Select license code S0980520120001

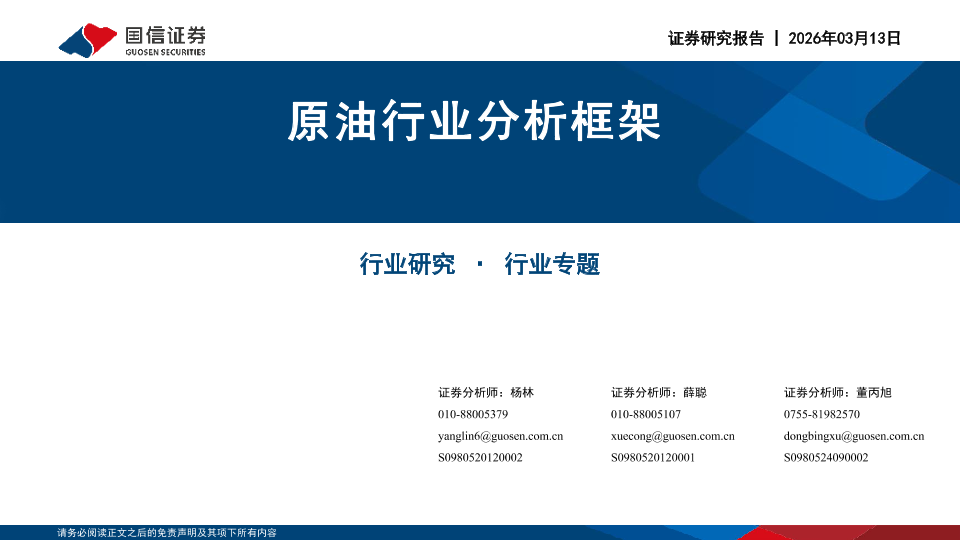(653, 458)
